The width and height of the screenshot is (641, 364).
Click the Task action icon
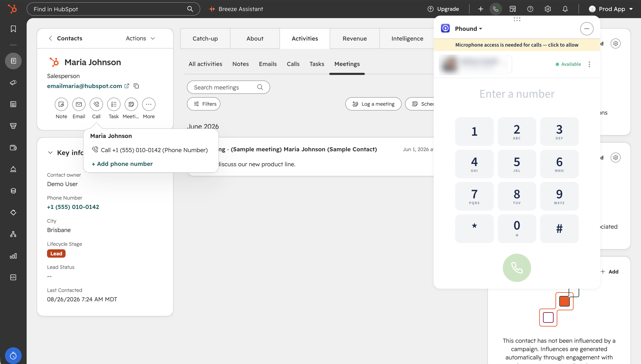tap(114, 104)
